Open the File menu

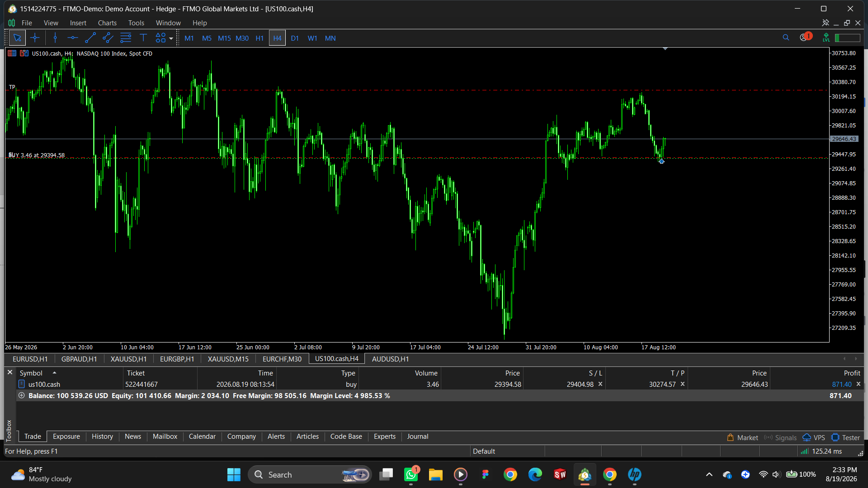(x=27, y=23)
